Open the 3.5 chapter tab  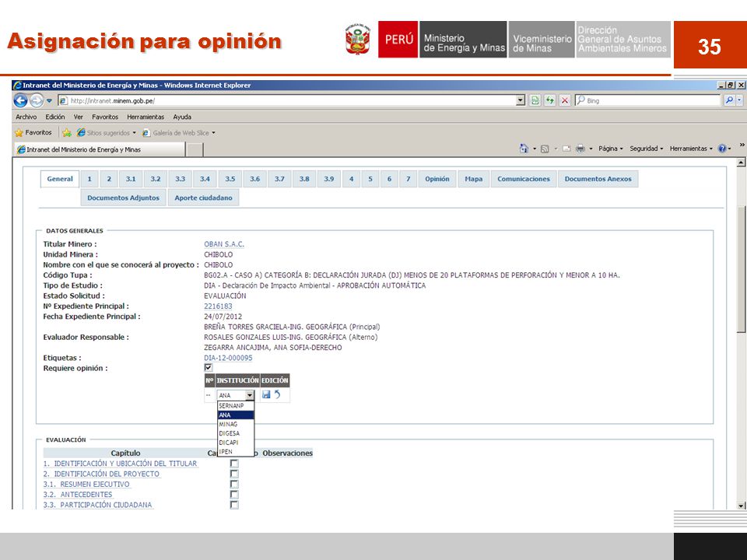[230, 179]
